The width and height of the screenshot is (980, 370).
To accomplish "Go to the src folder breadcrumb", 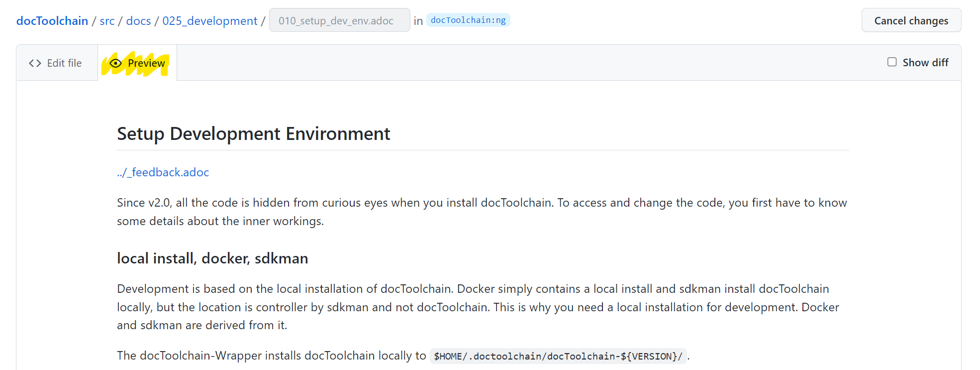I will pos(107,21).
